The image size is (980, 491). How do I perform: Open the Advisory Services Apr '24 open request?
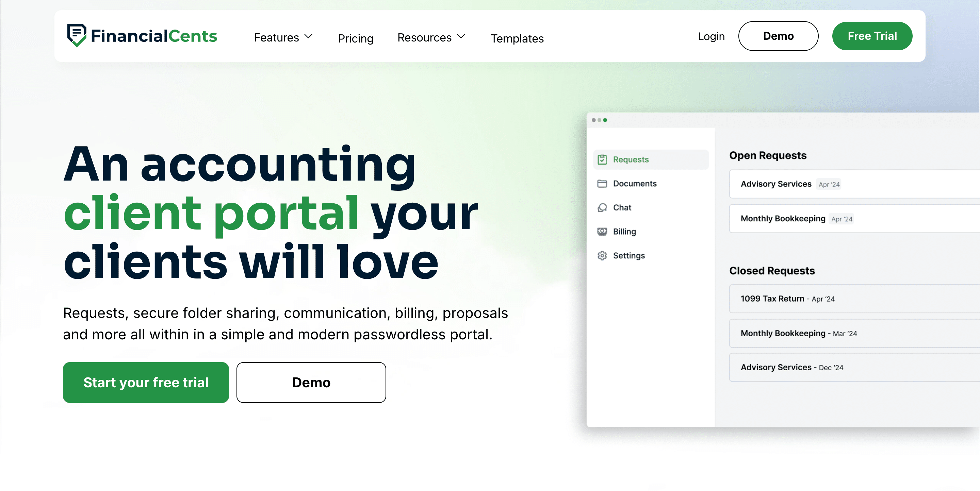click(854, 184)
